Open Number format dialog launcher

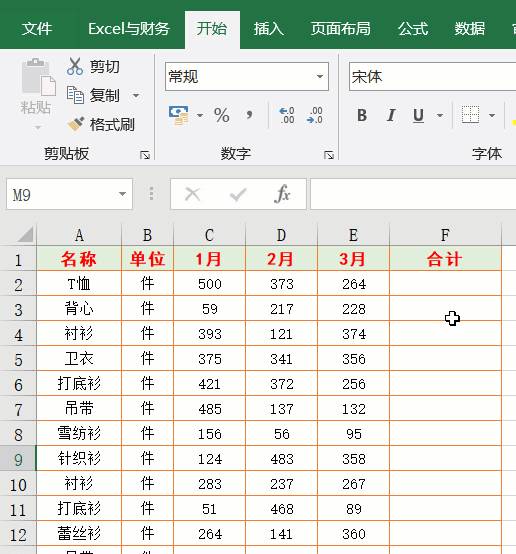point(329,155)
